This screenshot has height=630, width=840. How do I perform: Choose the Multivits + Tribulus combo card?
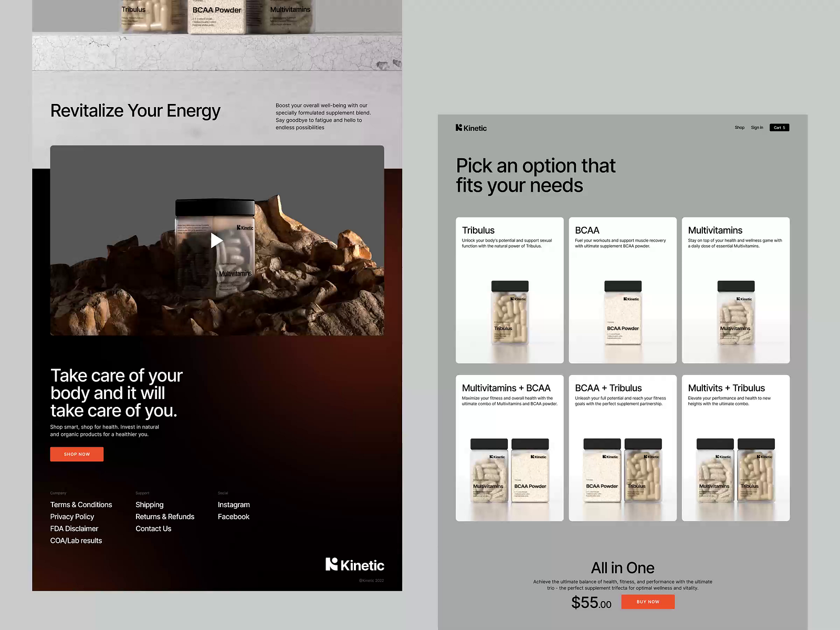(x=736, y=448)
